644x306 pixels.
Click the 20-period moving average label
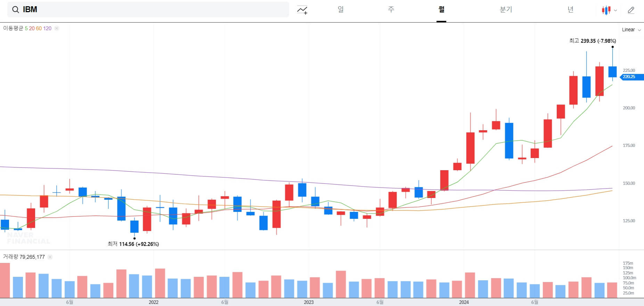[32, 28]
